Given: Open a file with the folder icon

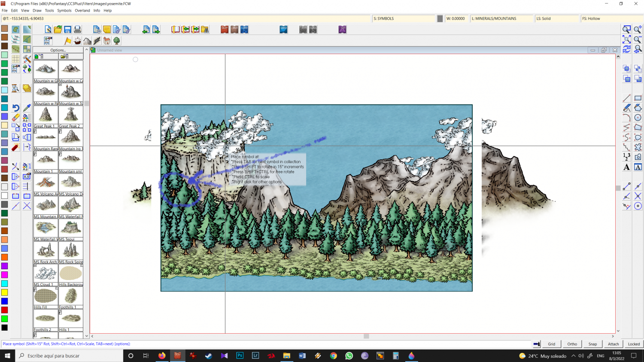Looking at the screenshot, I should coord(58,29).
